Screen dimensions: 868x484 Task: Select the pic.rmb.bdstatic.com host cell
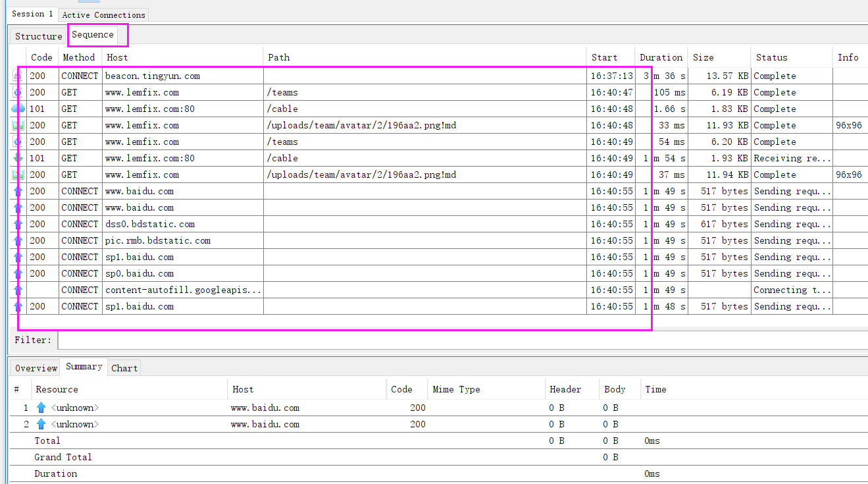[x=182, y=240]
